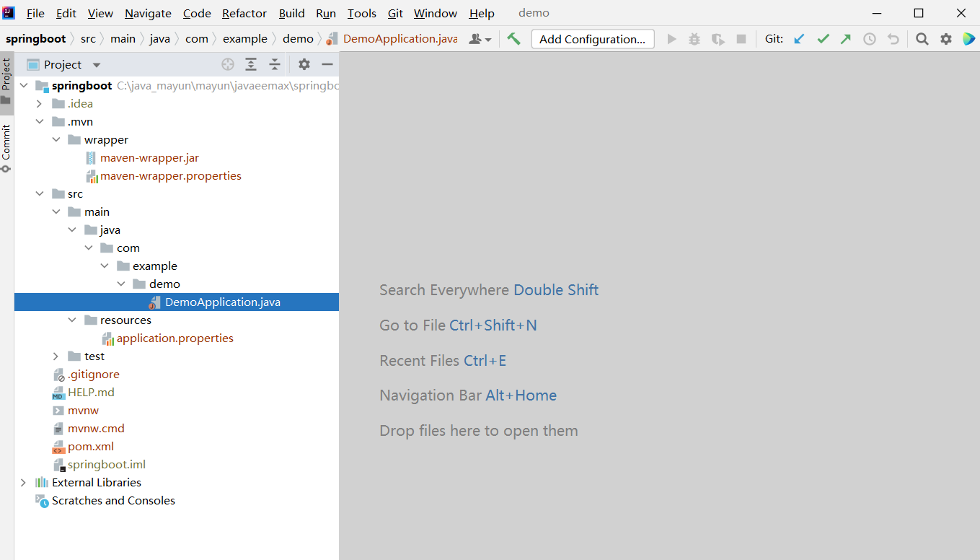Click the Debug bug icon
The image size is (980, 560).
pyautogui.click(x=694, y=39)
